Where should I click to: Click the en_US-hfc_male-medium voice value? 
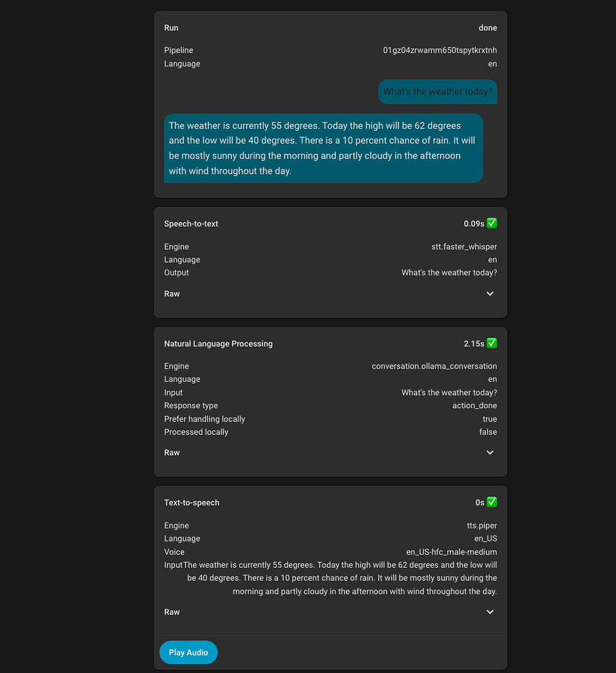point(451,552)
